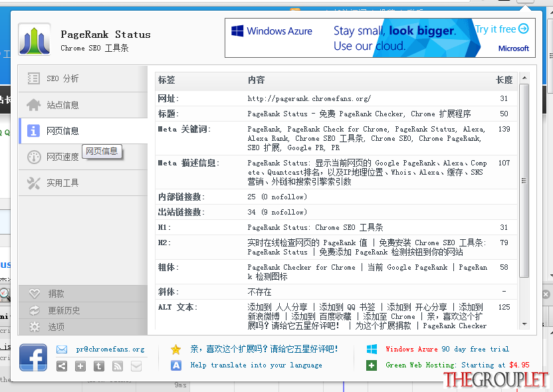Click the Windows Azure banner ad
Viewport: 553px width, 392px height.
(x=380, y=38)
